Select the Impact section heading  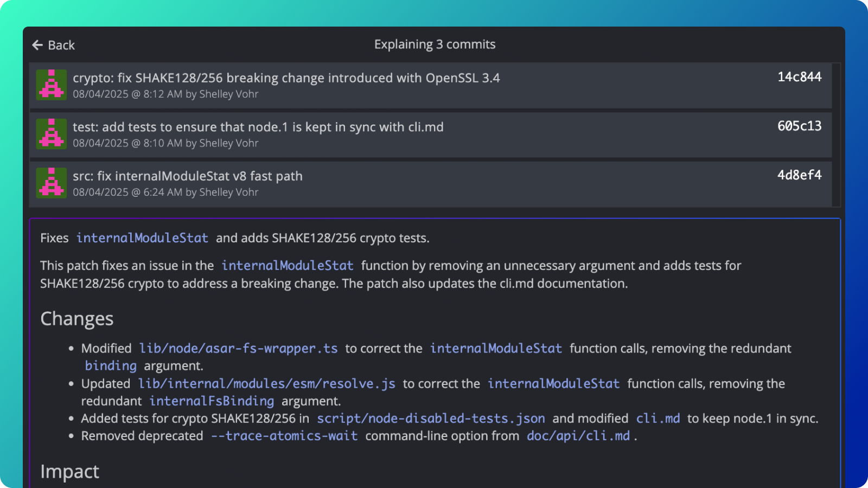click(x=69, y=471)
